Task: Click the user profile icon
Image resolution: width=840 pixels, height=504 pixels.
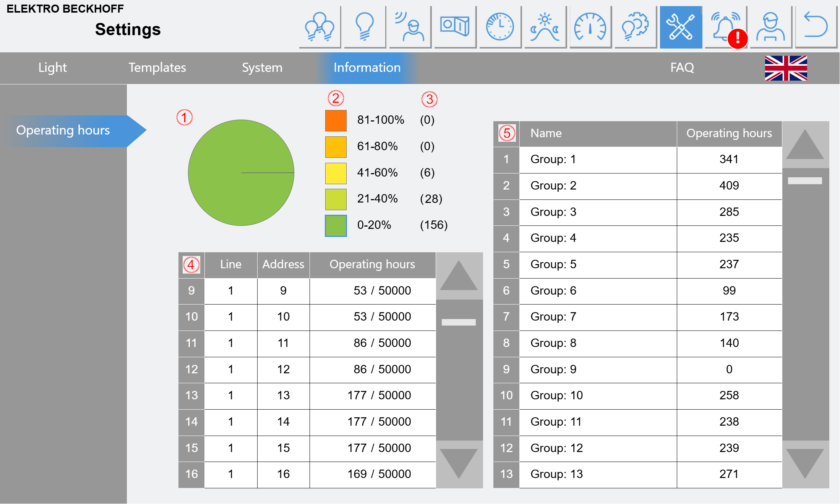Action: pos(771,27)
